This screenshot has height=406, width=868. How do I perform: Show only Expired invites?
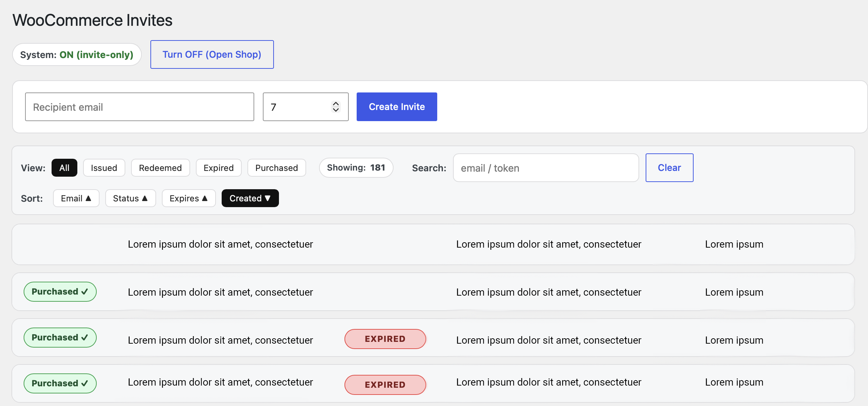pos(218,168)
